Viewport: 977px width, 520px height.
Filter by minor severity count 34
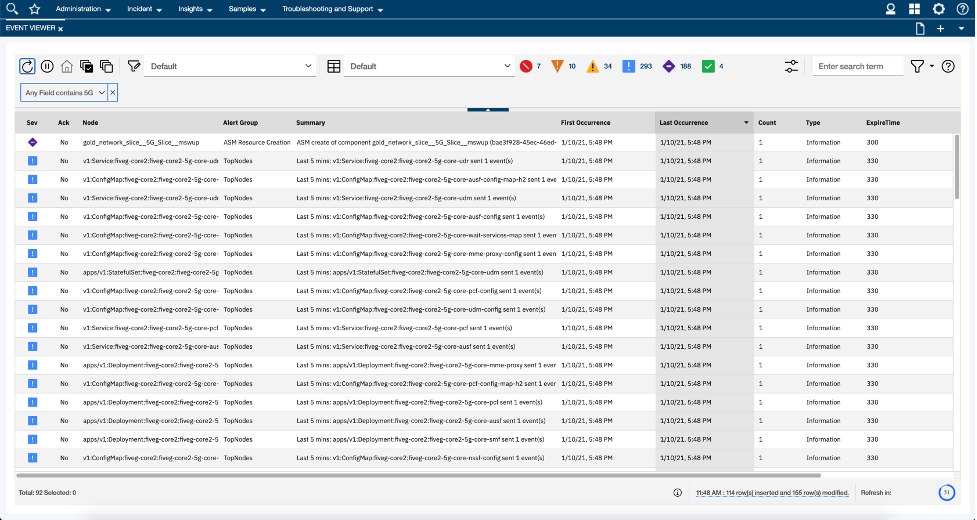click(x=599, y=66)
